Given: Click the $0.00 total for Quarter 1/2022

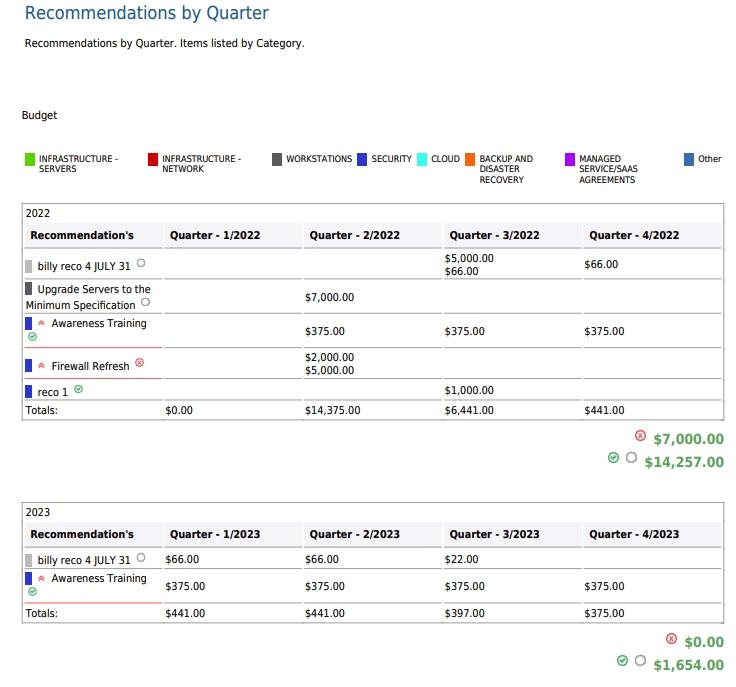Looking at the screenshot, I should coord(179,410).
